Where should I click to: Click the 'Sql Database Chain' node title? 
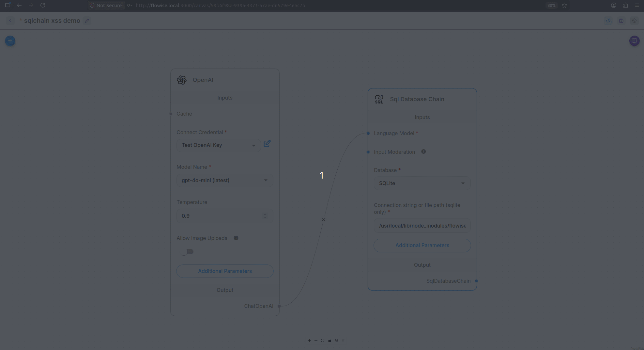tap(417, 99)
